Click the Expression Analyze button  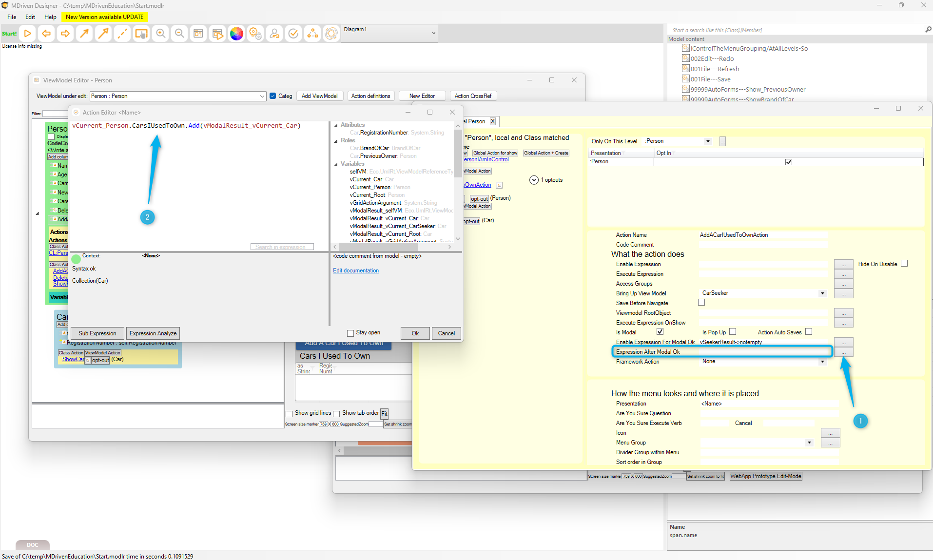tap(153, 333)
